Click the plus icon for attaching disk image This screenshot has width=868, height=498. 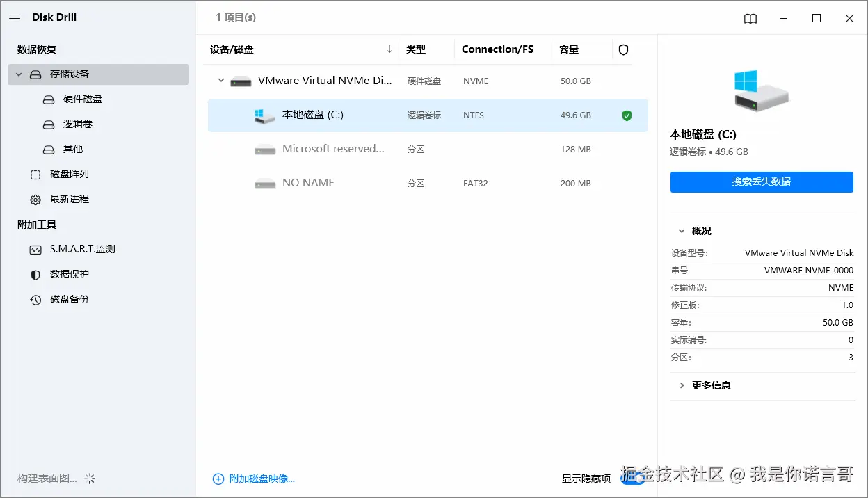pyautogui.click(x=218, y=479)
